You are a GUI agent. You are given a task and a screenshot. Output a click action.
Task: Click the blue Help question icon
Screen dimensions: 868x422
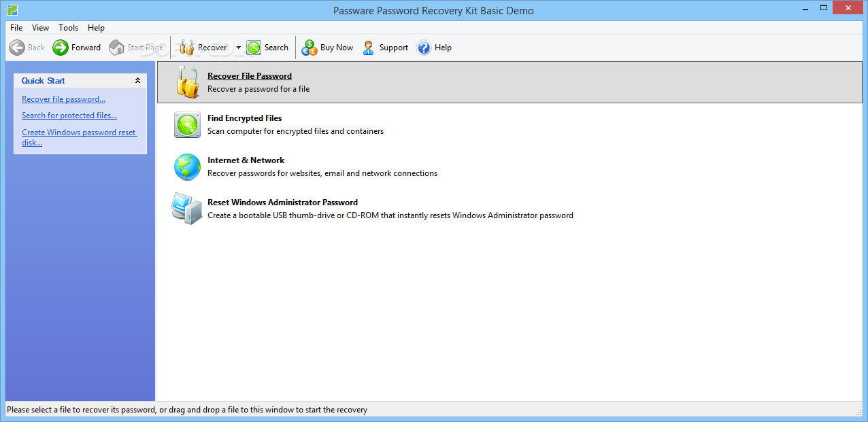click(x=424, y=48)
